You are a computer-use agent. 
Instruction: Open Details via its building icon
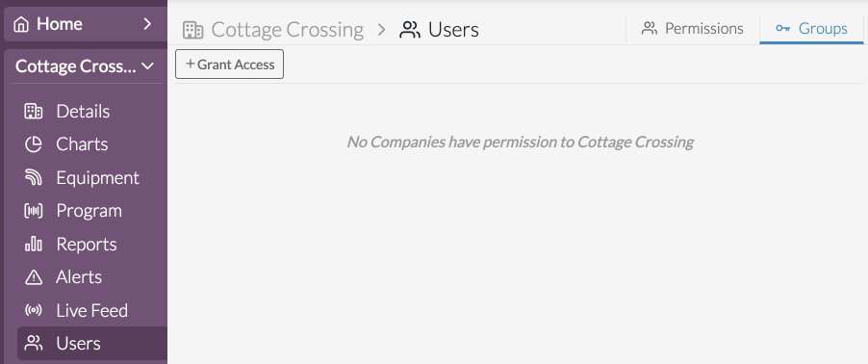[34, 112]
